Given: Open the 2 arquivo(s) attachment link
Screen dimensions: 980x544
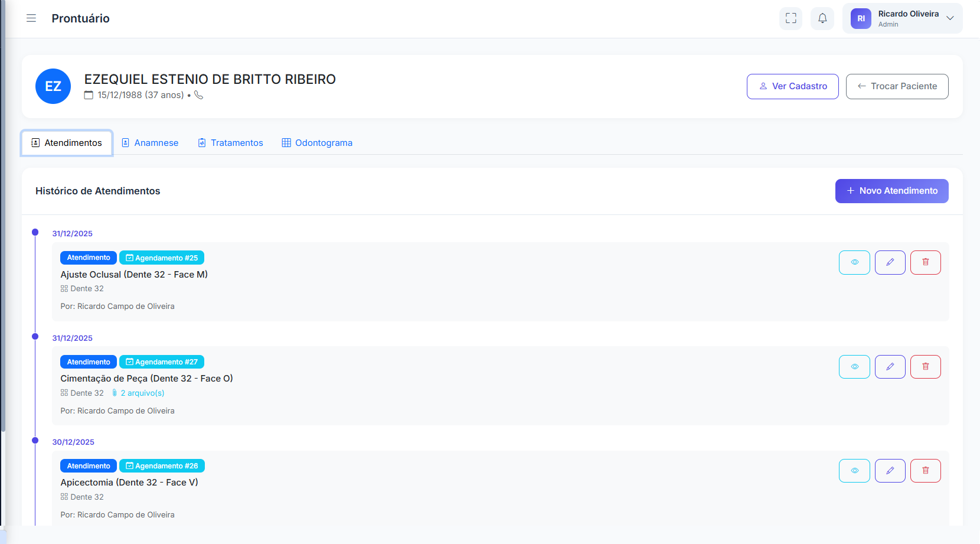Looking at the screenshot, I should point(142,393).
